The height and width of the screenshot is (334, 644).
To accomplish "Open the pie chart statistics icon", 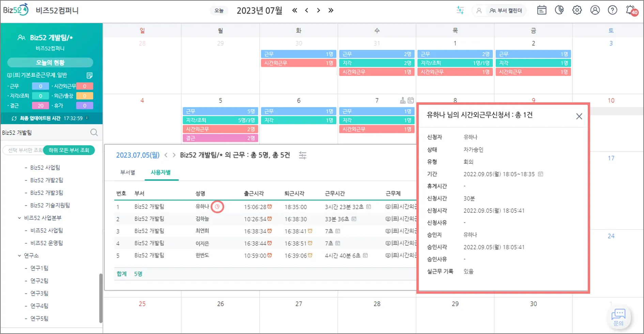I will (559, 10).
